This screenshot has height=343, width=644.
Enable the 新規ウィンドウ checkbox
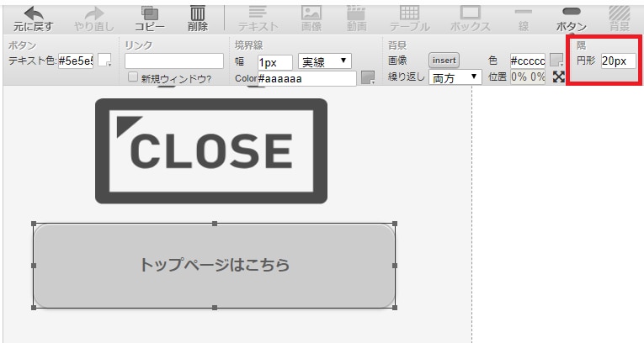coord(133,77)
